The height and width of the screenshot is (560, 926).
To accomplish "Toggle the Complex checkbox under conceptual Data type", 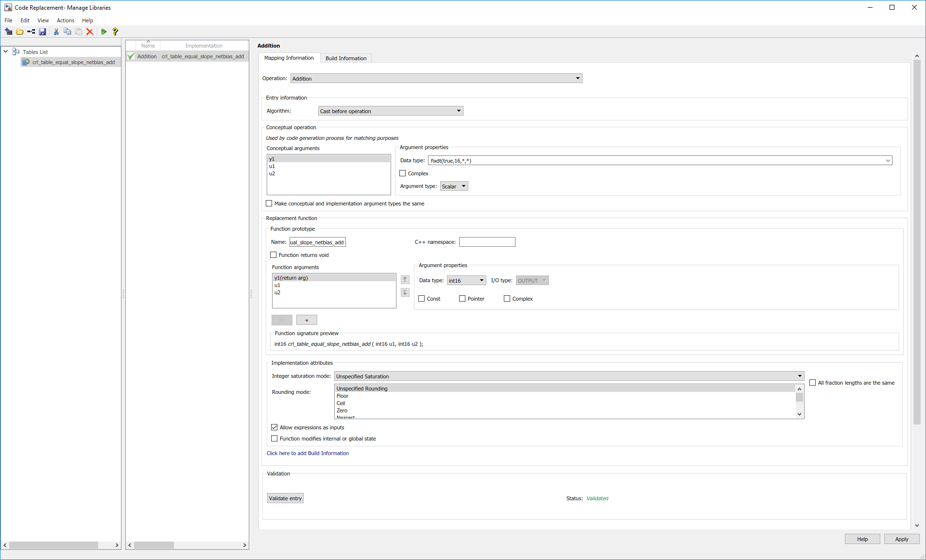I will point(402,173).
